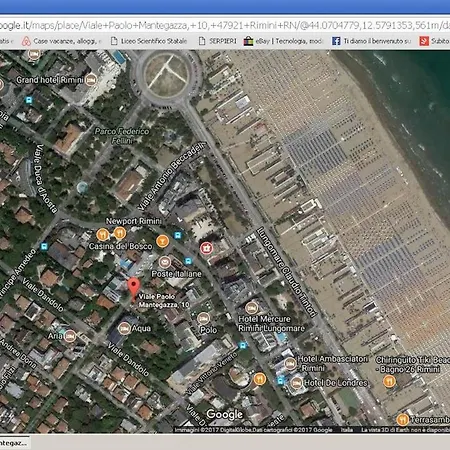Viewport: 450px width, 450px height.
Task: Click the Hotel Ambasciatori Rimini marker
Action: 290,364
